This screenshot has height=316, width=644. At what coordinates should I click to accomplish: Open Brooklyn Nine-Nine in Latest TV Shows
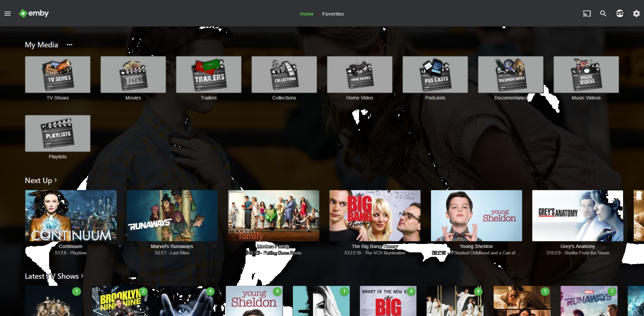click(120, 301)
